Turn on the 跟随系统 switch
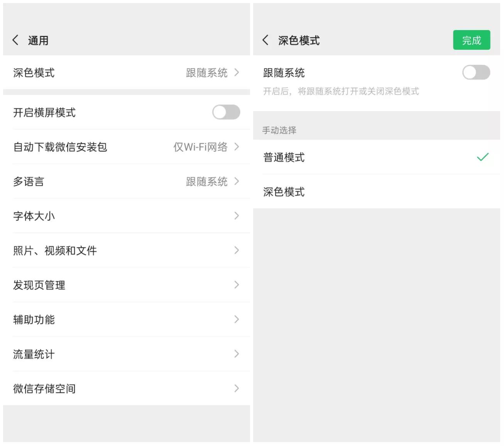The height and width of the screenshot is (446, 504). (476, 73)
